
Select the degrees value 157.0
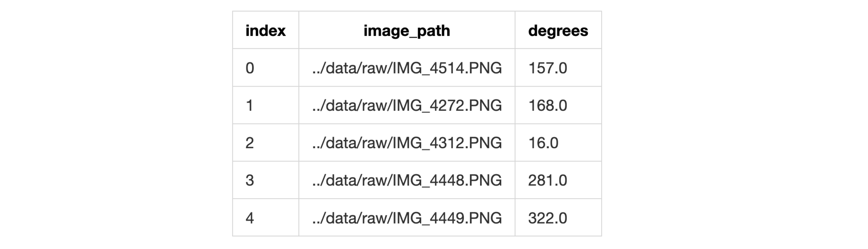pos(547,68)
